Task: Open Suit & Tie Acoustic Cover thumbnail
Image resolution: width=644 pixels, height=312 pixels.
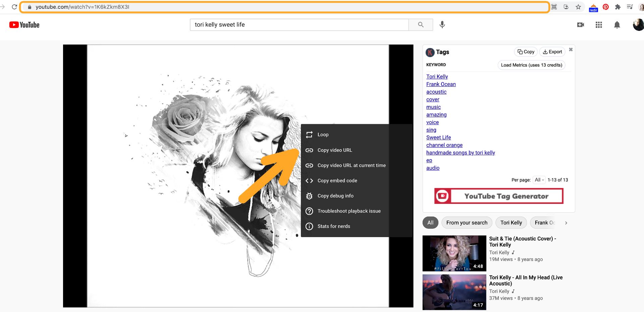Action: (x=454, y=253)
